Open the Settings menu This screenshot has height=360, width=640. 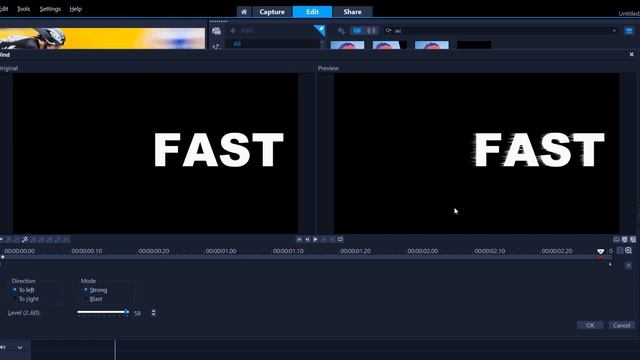[x=50, y=9]
